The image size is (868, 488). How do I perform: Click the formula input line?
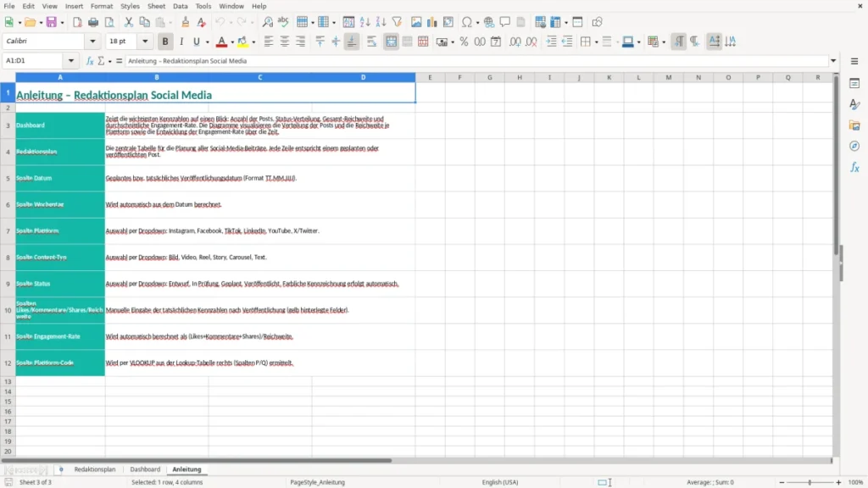point(476,61)
